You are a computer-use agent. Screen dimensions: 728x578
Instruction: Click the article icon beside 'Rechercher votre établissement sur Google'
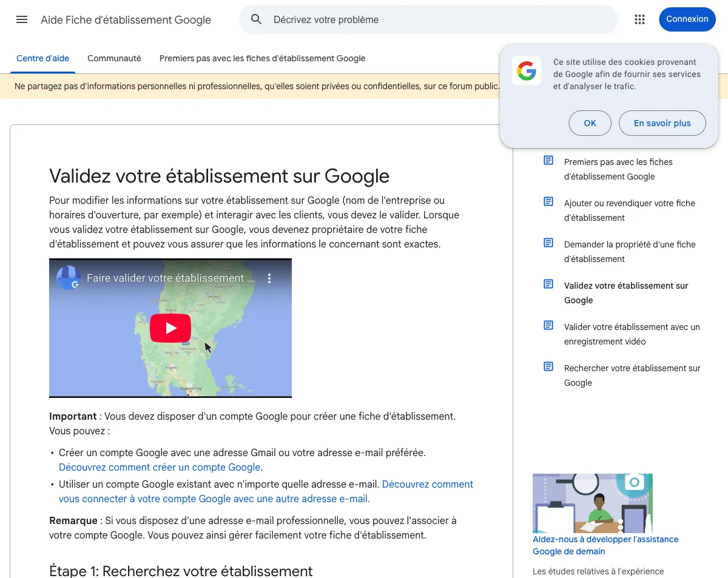coord(548,366)
